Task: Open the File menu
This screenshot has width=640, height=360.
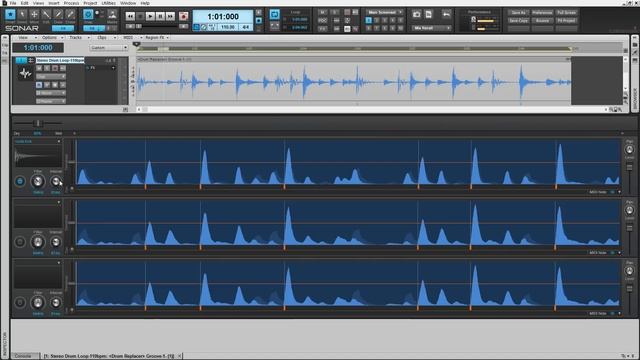Action: (x=13, y=3)
